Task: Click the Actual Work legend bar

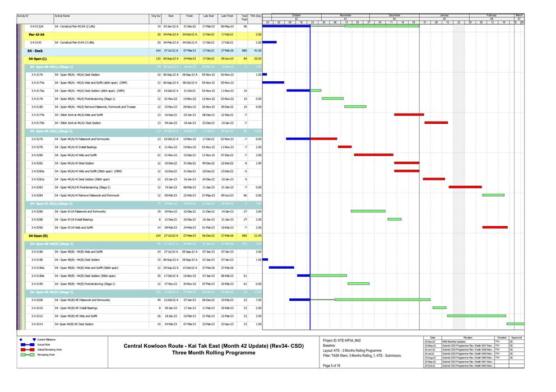Action: point(27,344)
